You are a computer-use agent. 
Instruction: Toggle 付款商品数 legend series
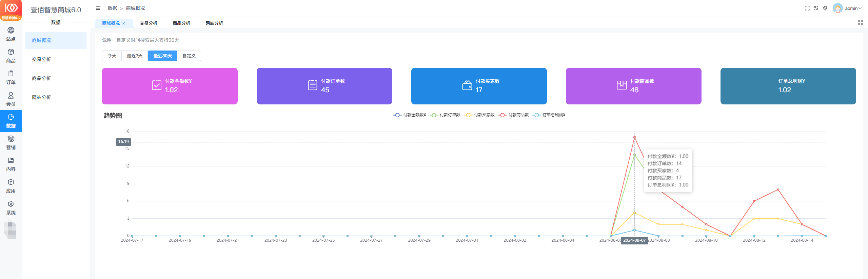coord(514,115)
